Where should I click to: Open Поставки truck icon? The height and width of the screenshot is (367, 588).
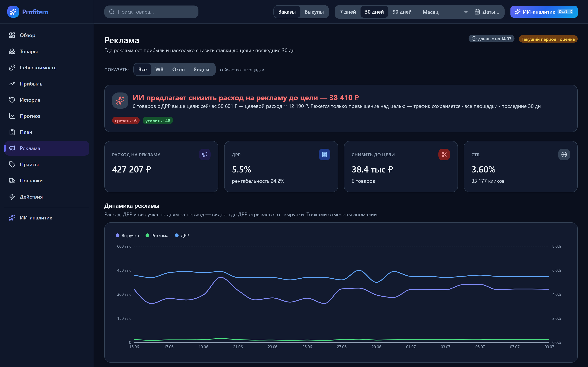12,181
